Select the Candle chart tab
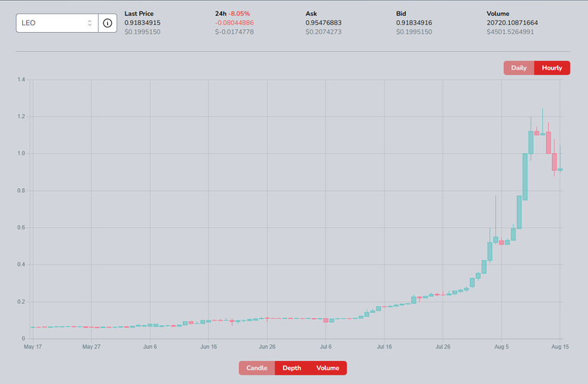 [x=257, y=368]
